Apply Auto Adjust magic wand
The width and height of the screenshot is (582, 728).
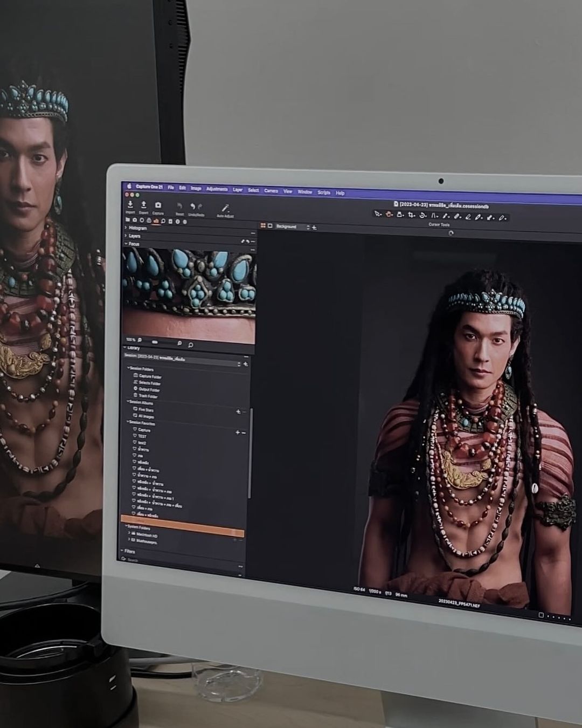click(225, 208)
